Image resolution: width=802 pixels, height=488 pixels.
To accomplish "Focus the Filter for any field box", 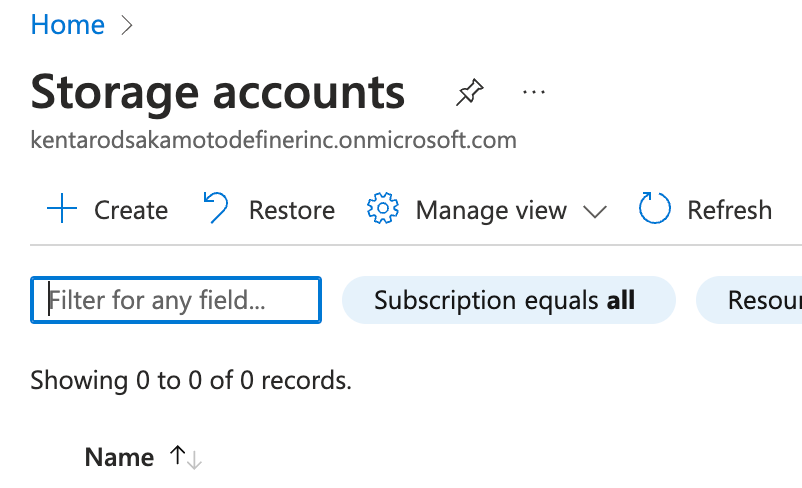I will pyautogui.click(x=176, y=300).
